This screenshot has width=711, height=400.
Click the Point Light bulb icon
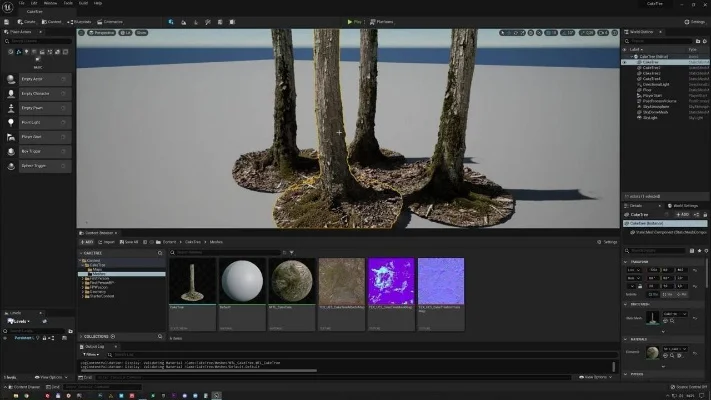(x=11, y=122)
